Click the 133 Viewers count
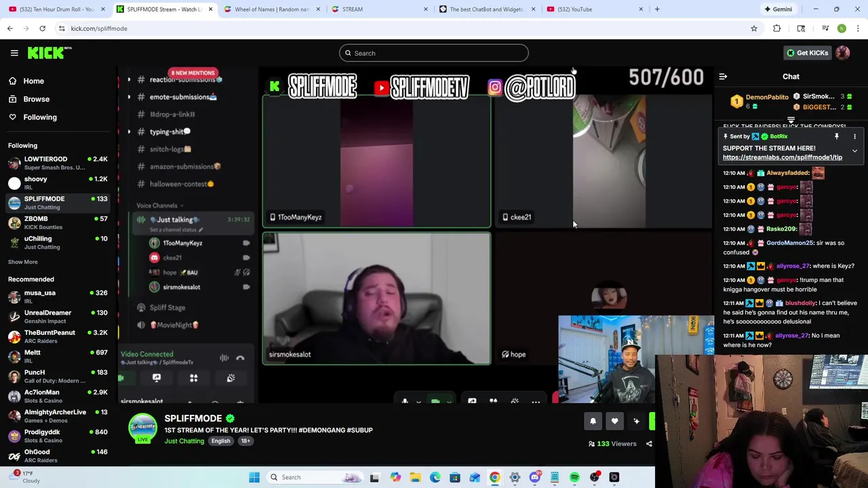The image size is (868, 488). [x=612, y=444]
